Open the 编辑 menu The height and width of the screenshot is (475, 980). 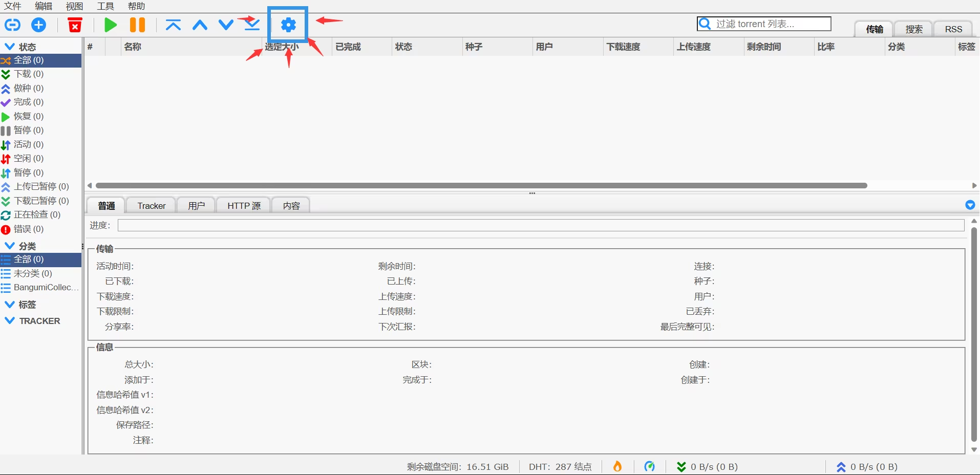click(44, 6)
